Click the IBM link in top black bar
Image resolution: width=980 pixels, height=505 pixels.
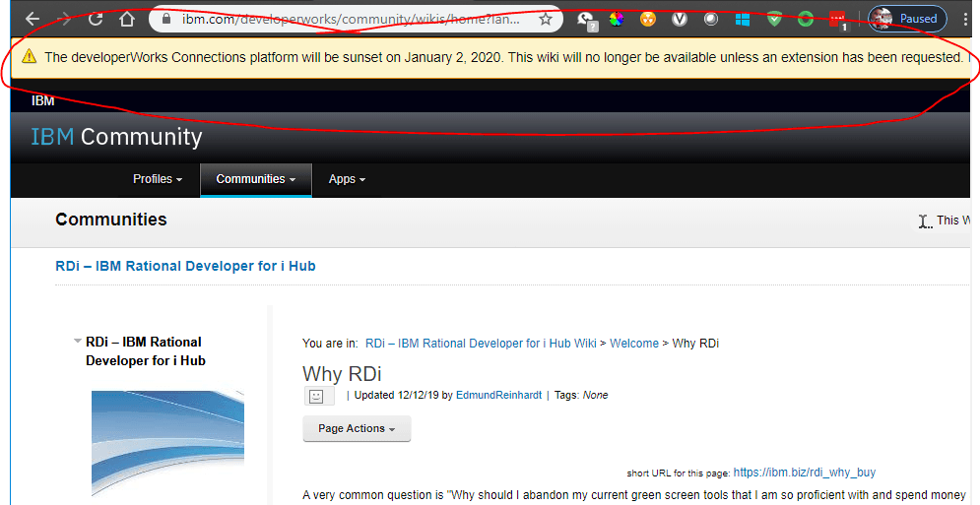(43, 100)
